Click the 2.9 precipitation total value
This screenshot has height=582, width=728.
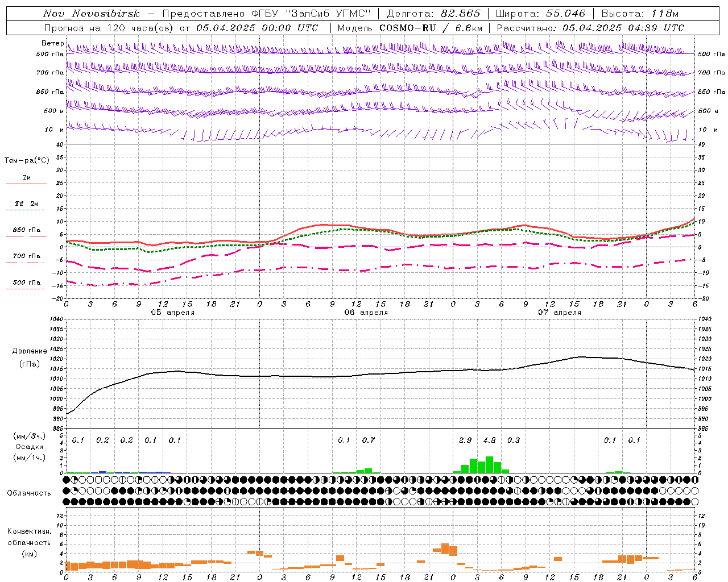(x=465, y=440)
